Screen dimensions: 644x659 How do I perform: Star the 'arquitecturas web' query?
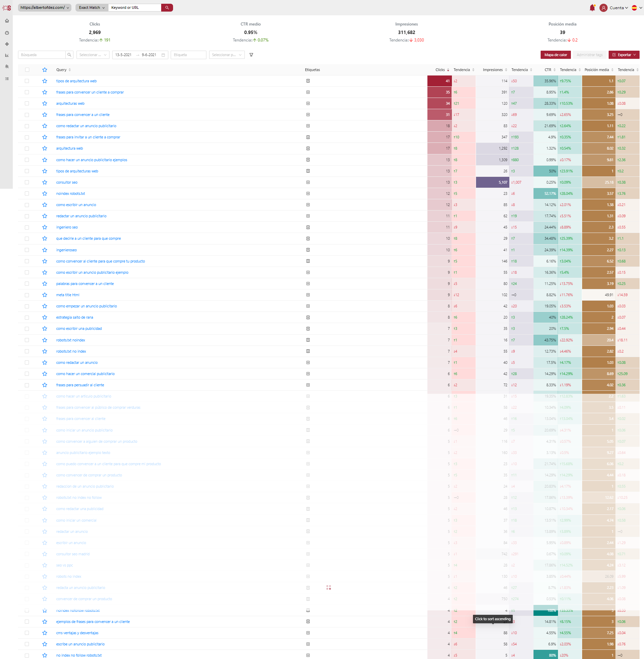pos(45,103)
